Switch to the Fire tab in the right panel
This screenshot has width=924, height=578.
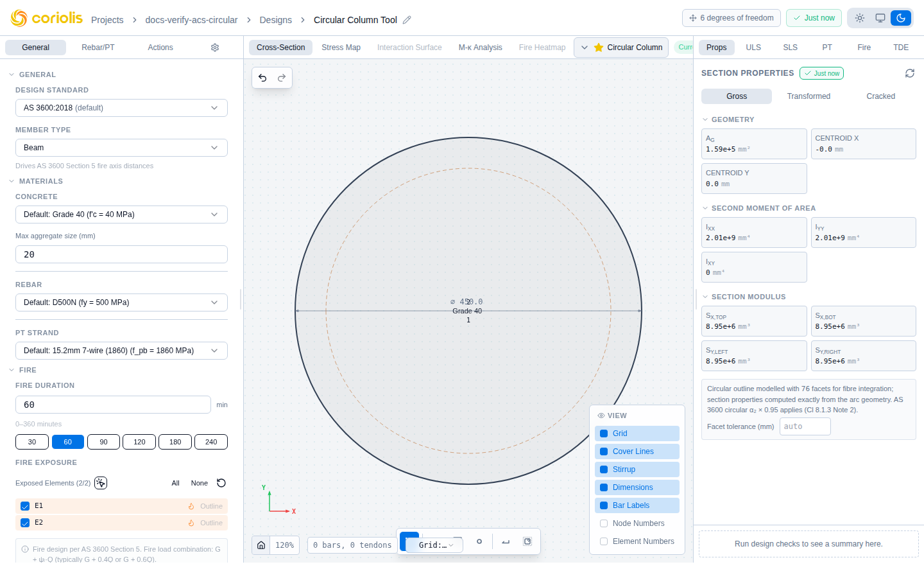pos(864,48)
